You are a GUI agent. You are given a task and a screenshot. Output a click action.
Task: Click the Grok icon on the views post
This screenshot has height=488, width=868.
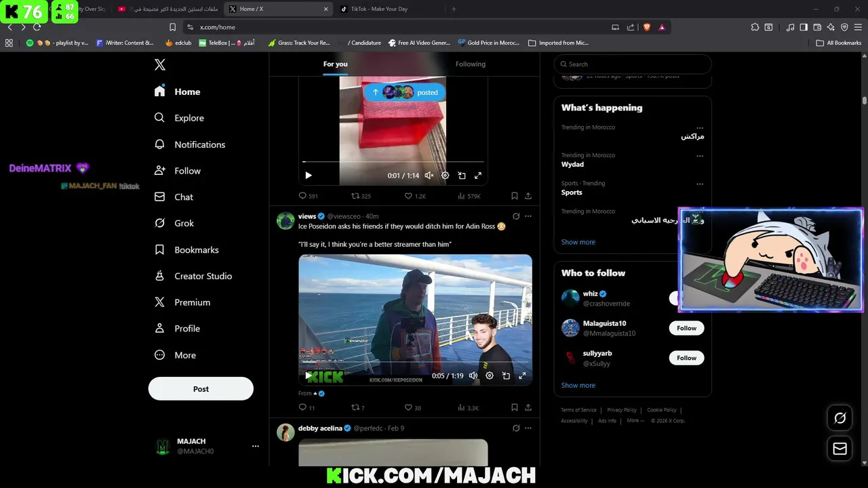point(516,216)
